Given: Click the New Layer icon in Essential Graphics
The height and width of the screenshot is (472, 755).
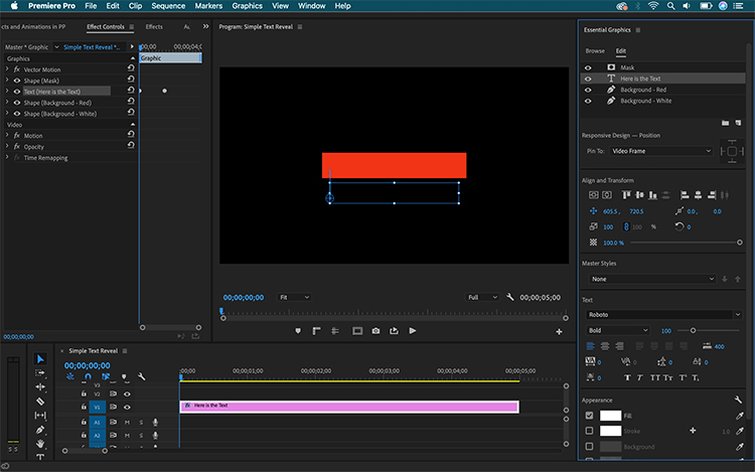Looking at the screenshot, I should click(738, 123).
